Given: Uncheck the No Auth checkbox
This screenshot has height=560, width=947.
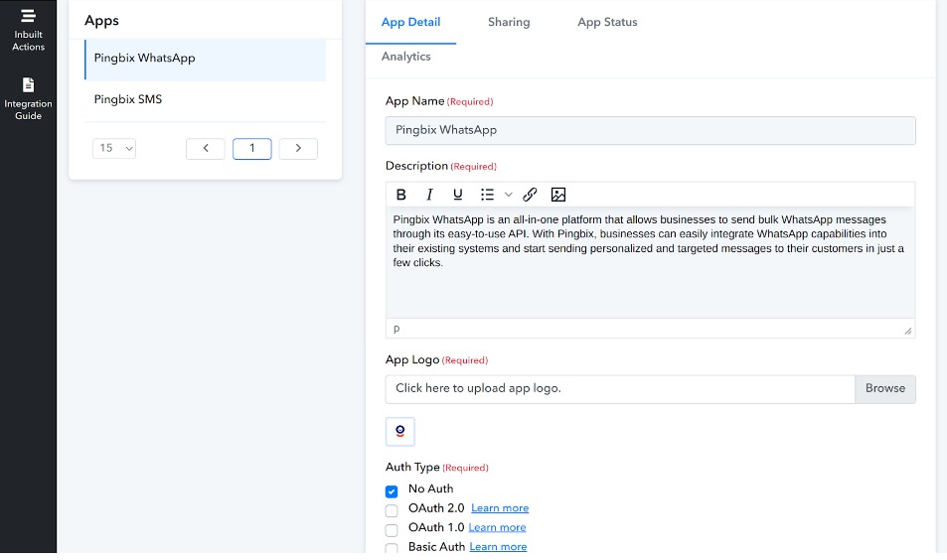Looking at the screenshot, I should (392, 491).
